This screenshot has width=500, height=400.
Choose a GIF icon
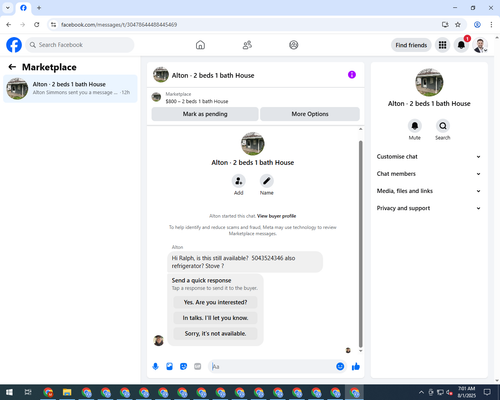(197, 367)
